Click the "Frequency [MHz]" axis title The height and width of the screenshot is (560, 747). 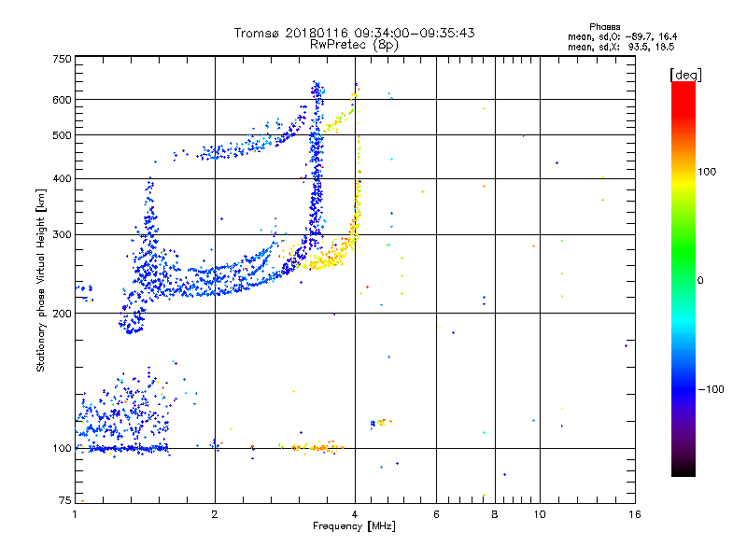(354, 526)
